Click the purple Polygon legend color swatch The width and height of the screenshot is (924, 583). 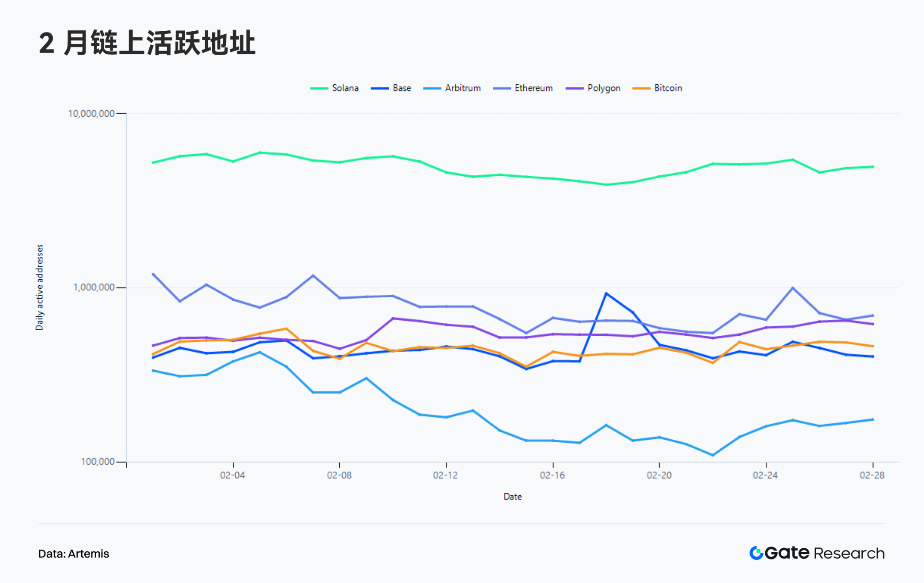(x=574, y=89)
